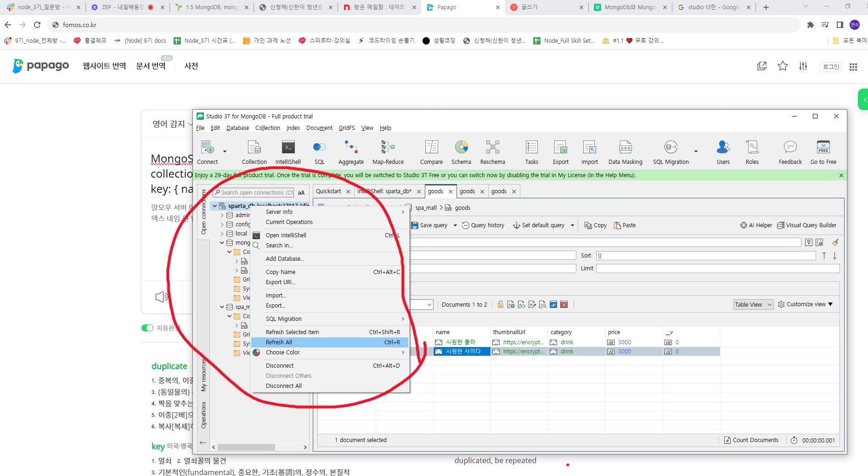Click the Papago speaker listen icon
The height and width of the screenshot is (476, 868).
(161, 297)
